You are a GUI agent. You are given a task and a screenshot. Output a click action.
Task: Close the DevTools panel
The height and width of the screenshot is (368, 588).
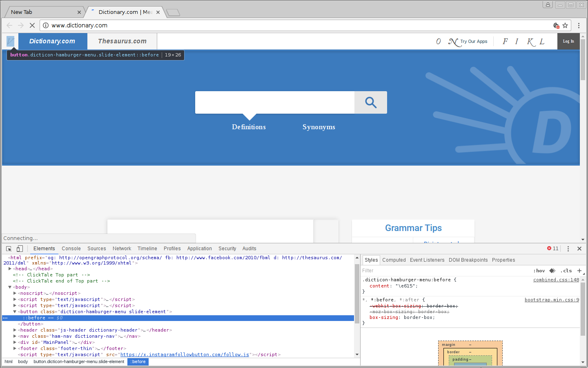579,249
